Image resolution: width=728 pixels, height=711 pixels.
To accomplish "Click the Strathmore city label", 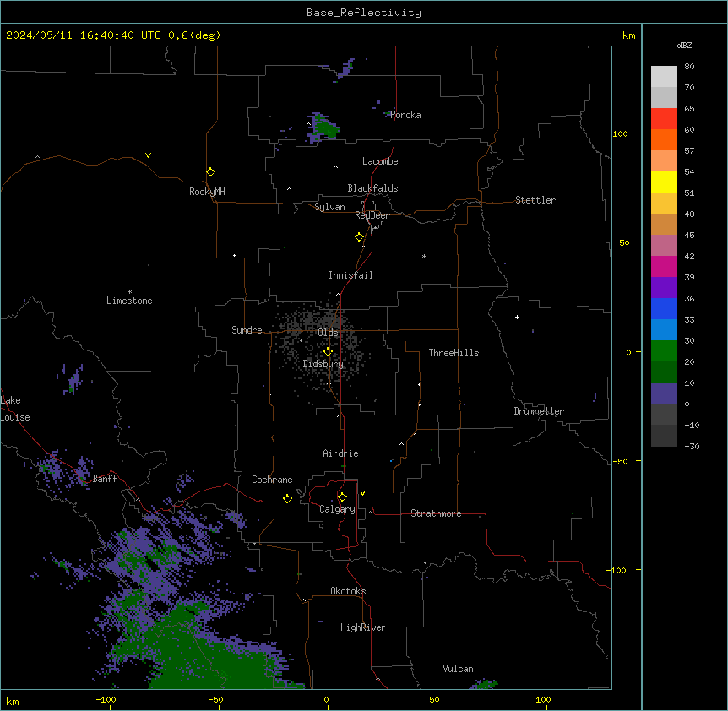I will [x=436, y=513].
